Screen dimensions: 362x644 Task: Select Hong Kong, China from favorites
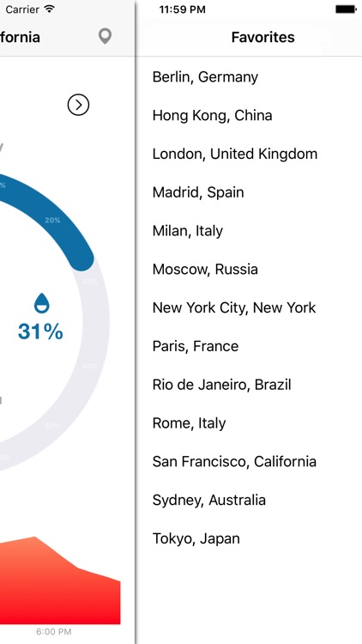point(249,115)
